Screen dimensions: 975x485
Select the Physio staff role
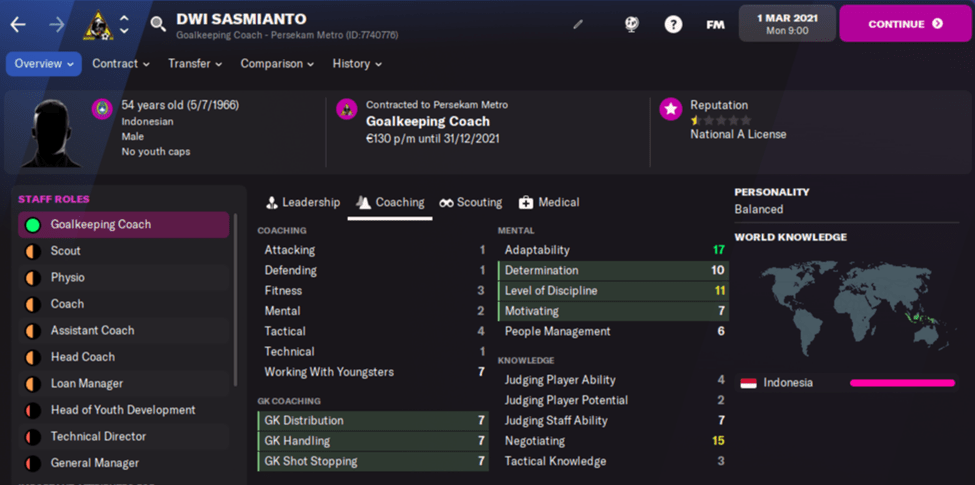tap(123, 278)
